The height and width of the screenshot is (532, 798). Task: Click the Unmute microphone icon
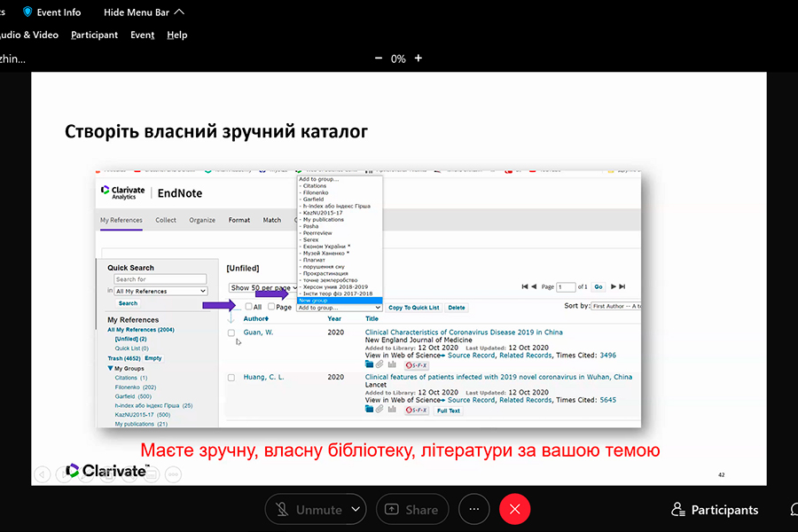[283, 510]
